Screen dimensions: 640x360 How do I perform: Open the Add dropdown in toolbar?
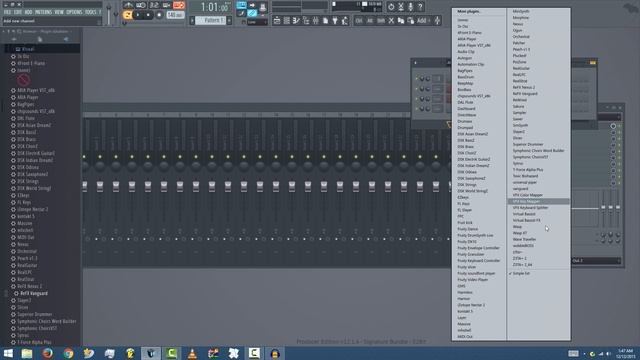coord(423,20)
